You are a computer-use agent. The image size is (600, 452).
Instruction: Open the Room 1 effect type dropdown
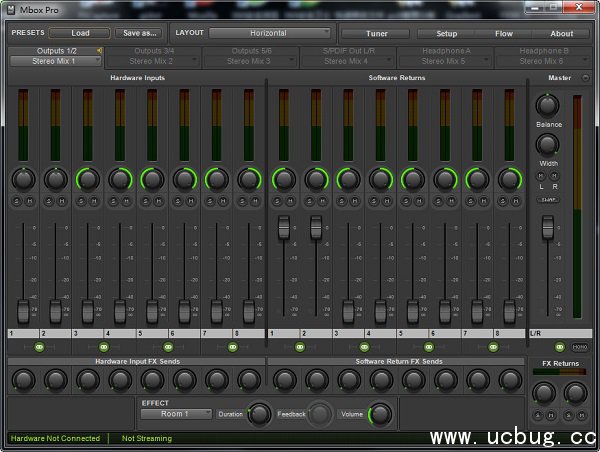(176, 413)
